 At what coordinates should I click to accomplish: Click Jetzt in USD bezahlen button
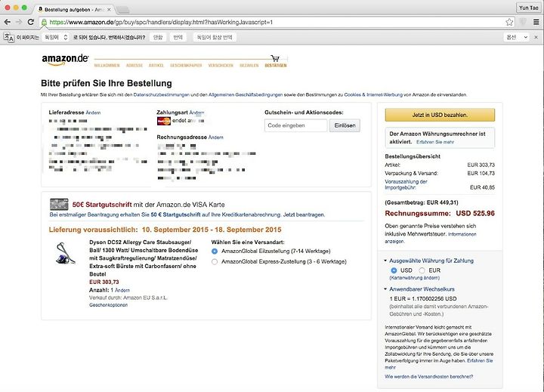[440, 115]
